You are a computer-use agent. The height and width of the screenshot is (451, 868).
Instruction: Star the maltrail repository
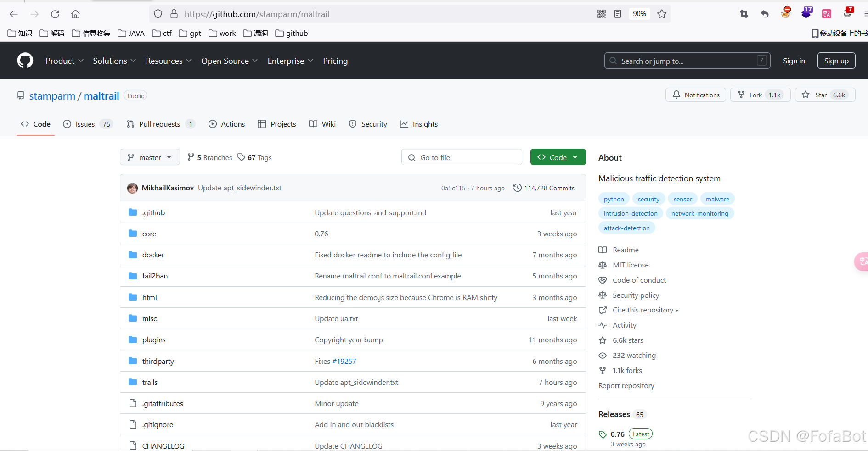pyautogui.click(x=825, y=95)
